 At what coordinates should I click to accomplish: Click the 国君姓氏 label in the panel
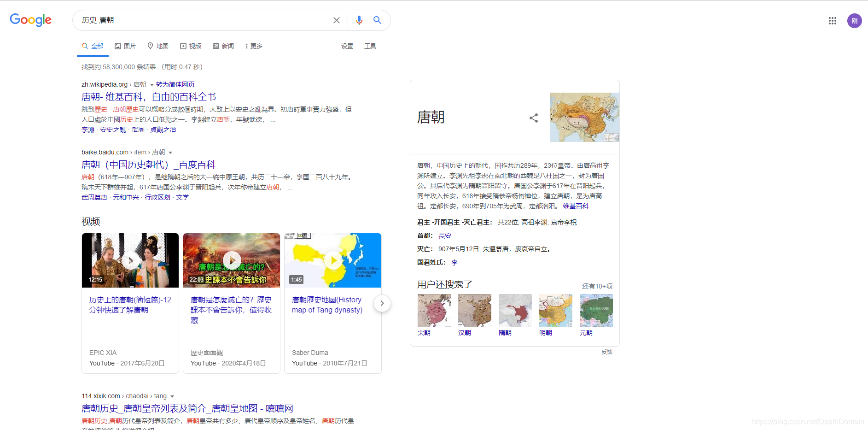[432, 262]
